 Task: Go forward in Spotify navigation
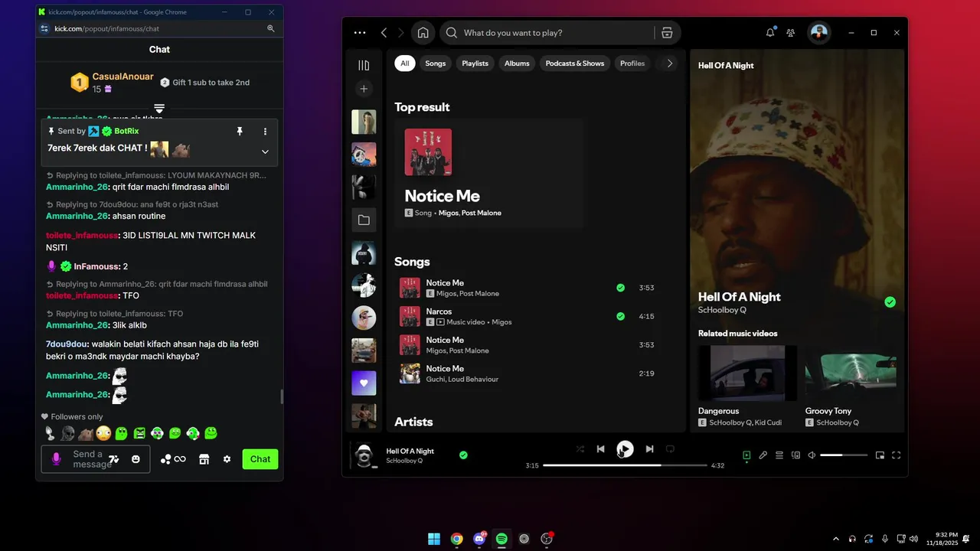403,33
